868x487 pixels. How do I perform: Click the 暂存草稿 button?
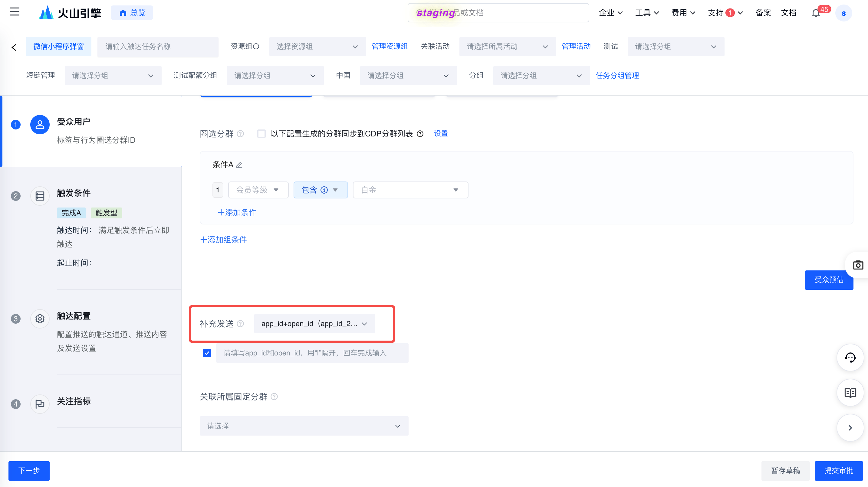point(785,471)
